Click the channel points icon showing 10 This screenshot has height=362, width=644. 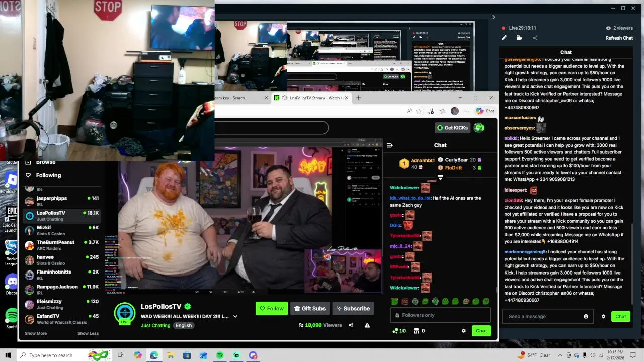399,331
